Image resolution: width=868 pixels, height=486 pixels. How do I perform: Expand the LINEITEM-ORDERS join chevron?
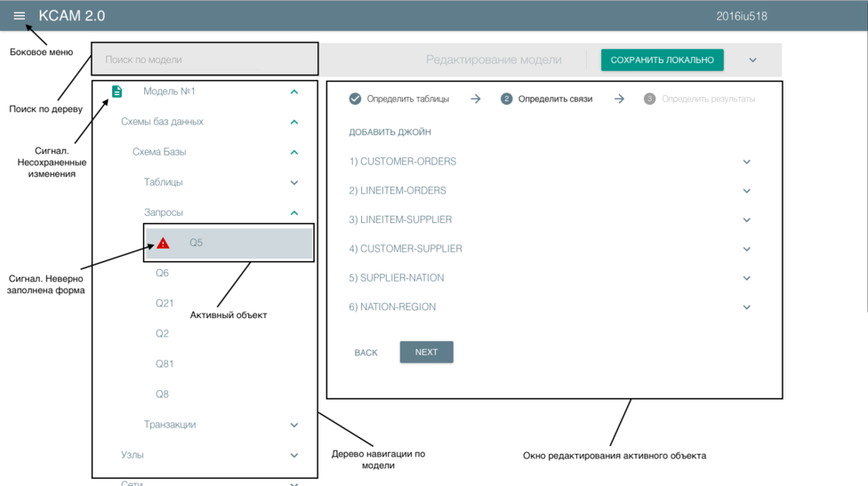[746, 191]
